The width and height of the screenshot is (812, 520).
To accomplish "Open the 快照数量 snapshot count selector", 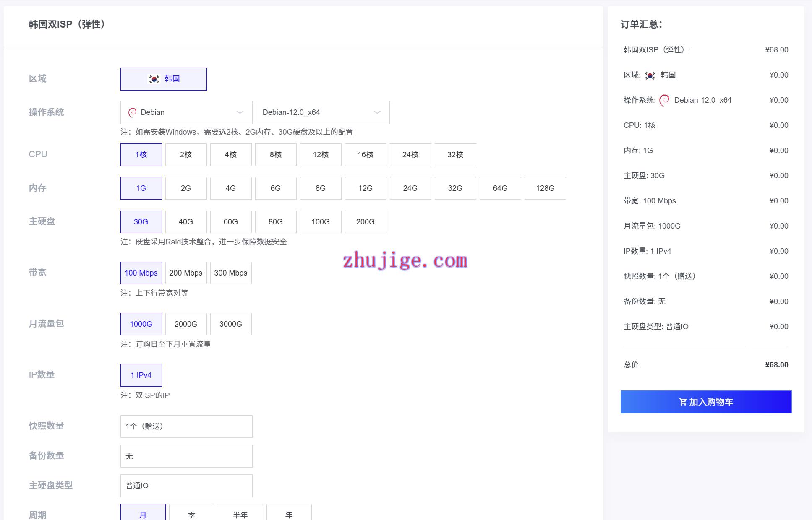I will point(186,426).
